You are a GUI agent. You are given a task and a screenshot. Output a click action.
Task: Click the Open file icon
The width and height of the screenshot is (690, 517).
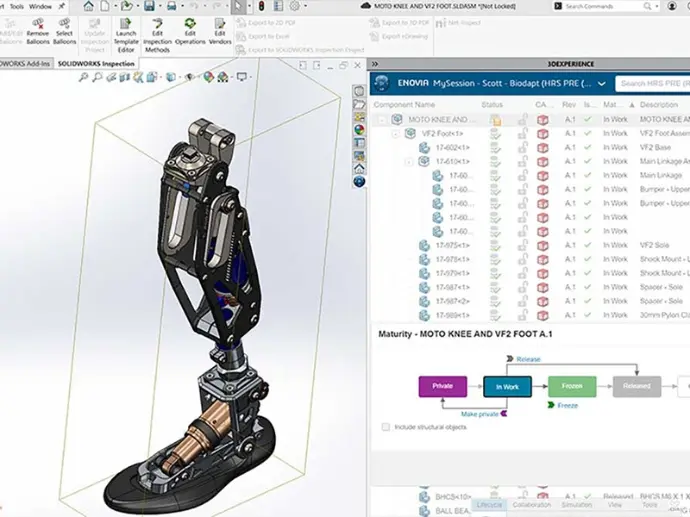pos(127,6)
